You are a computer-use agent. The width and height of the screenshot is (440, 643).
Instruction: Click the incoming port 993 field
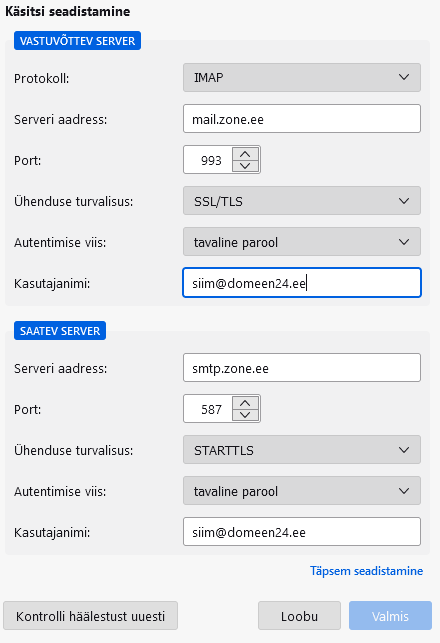208,160
